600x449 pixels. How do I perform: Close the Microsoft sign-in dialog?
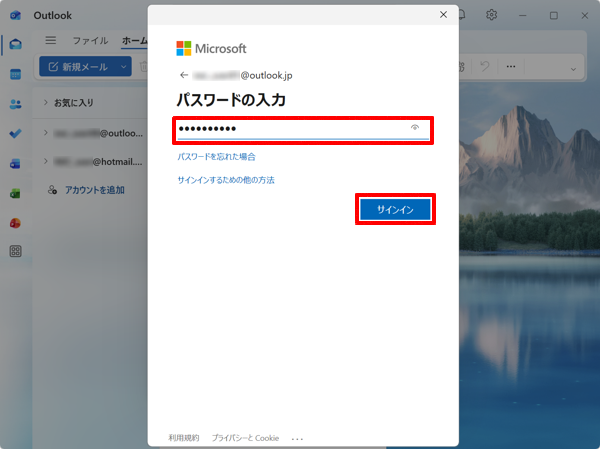coord(443,15)
